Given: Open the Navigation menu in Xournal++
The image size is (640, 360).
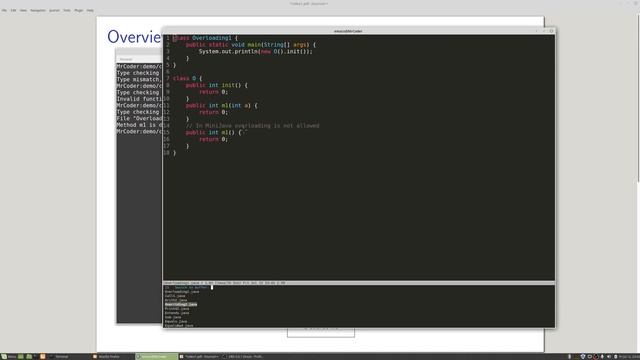Looking at the screenshot, I should pyautogui.click(x=38, y=10).
